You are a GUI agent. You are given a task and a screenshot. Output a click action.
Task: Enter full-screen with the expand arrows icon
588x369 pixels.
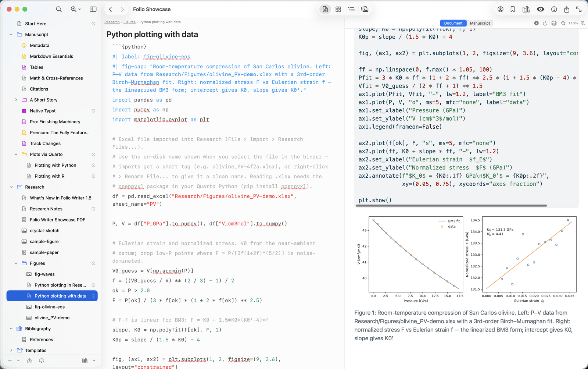click(x=579, y=9)
